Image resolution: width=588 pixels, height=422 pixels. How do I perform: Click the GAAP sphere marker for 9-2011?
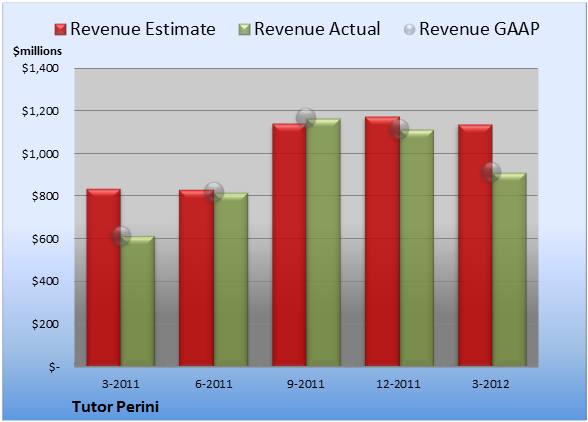click(x=306, y=118)
